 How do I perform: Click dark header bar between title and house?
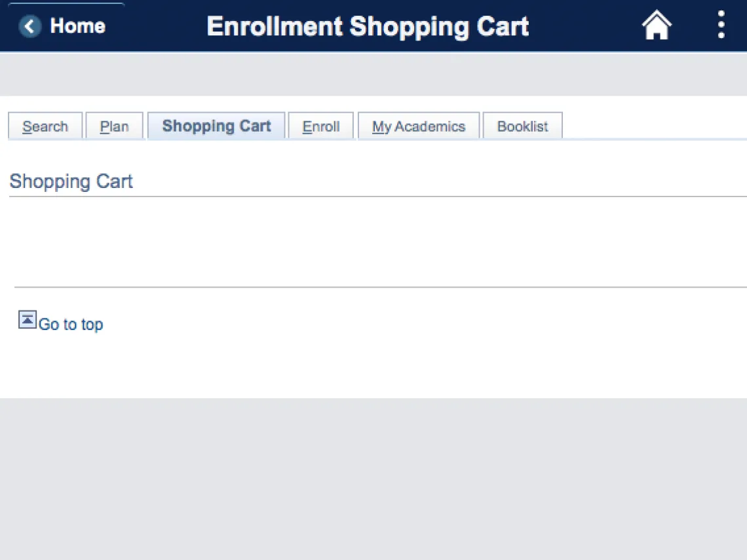[583, 26]
